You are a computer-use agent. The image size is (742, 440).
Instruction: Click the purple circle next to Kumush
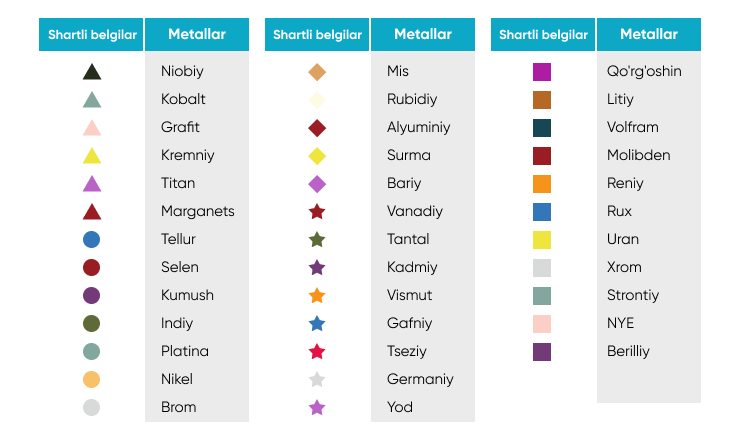point(92,295)
